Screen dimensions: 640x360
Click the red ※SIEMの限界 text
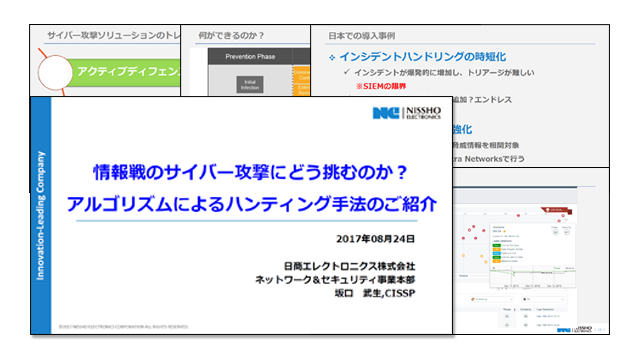coord(381,86)
